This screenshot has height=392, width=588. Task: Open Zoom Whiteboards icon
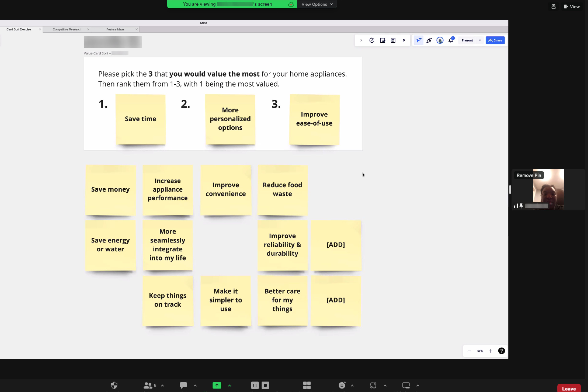(406, 385)
